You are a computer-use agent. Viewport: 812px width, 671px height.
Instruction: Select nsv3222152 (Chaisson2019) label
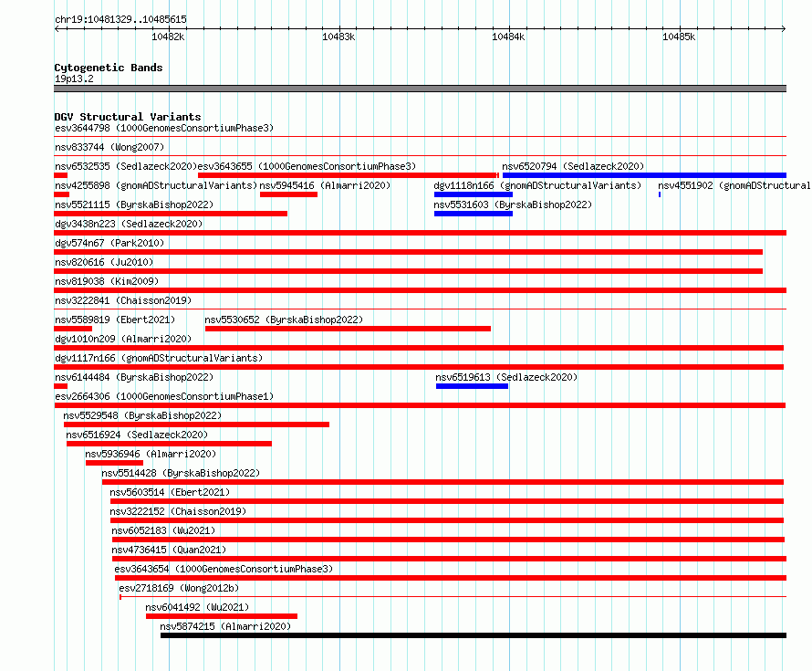point(178,511)
